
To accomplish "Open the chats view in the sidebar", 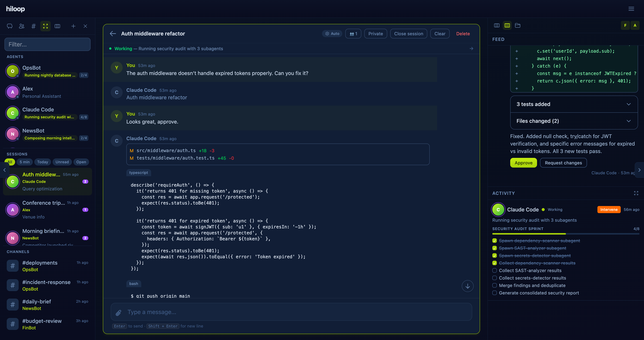I will click(x=10, y=26).
